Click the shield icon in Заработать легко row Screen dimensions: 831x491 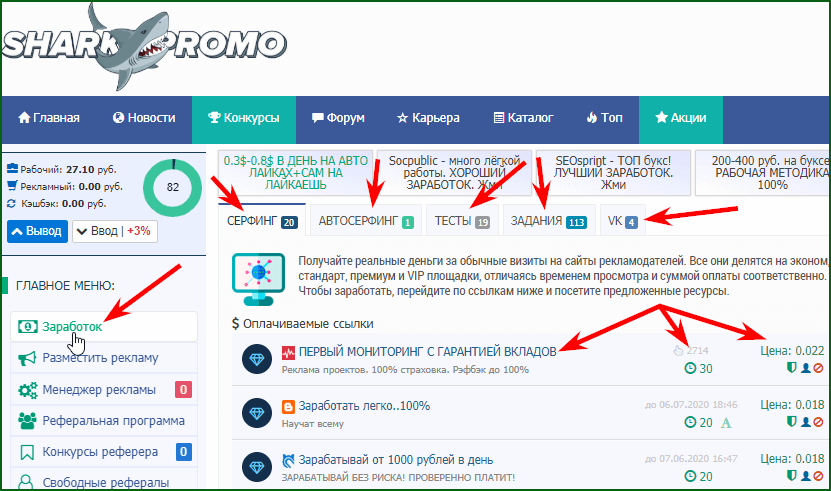[x=792, y=422]
